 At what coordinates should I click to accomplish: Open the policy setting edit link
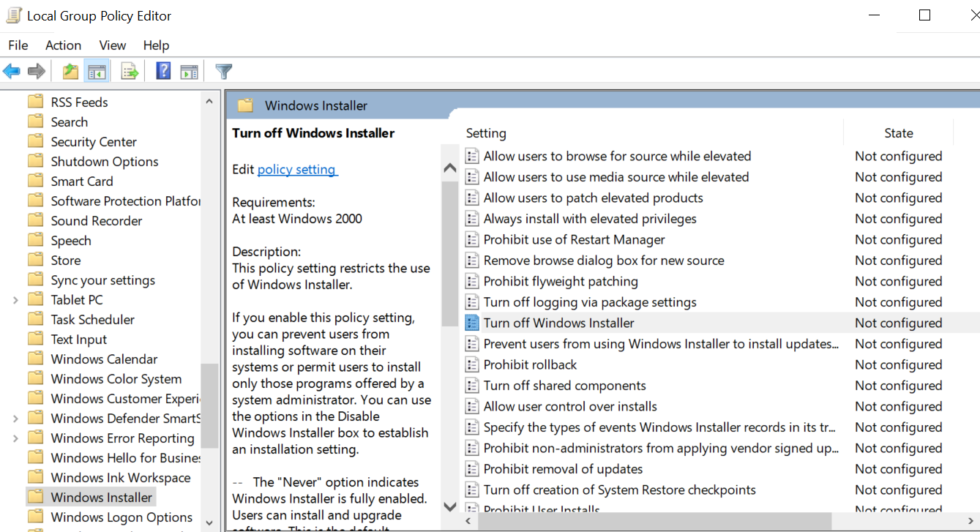tap(297, 169)
